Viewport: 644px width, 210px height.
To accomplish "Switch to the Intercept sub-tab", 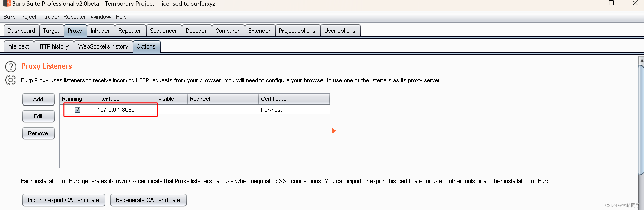I will (x=18, y=47).
